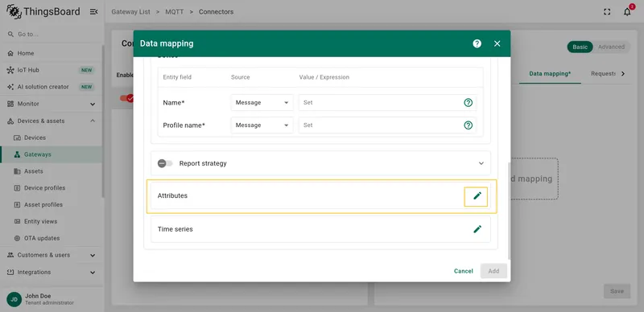Click the disabled Add button
The image size is (644, 312).
[x=493, y=271]
